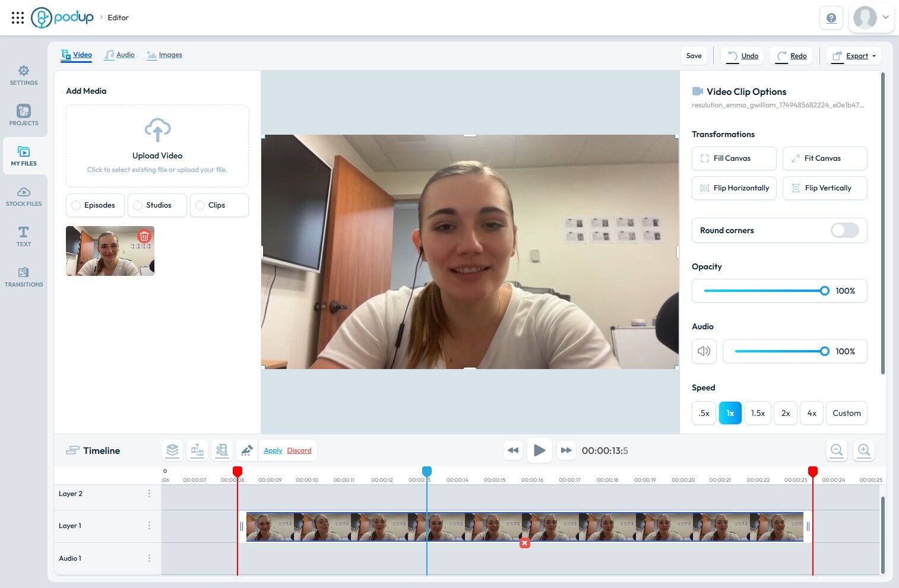Set speed to 1x
This screenshot has height=588, width=899.
tap(730, 413)
